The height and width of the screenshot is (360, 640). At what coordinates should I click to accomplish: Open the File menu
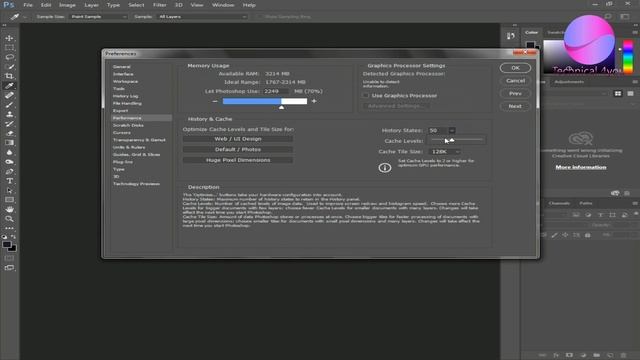click(x=28, y=5)
